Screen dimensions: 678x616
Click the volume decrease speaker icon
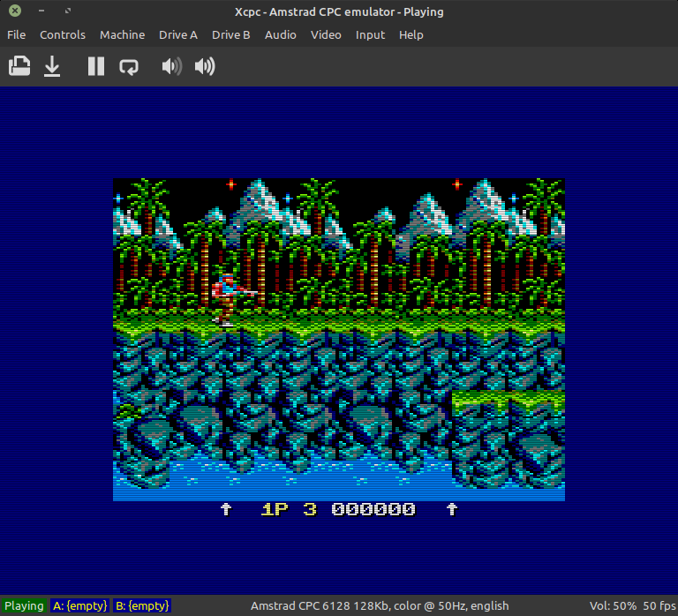(x=171, y=66)
